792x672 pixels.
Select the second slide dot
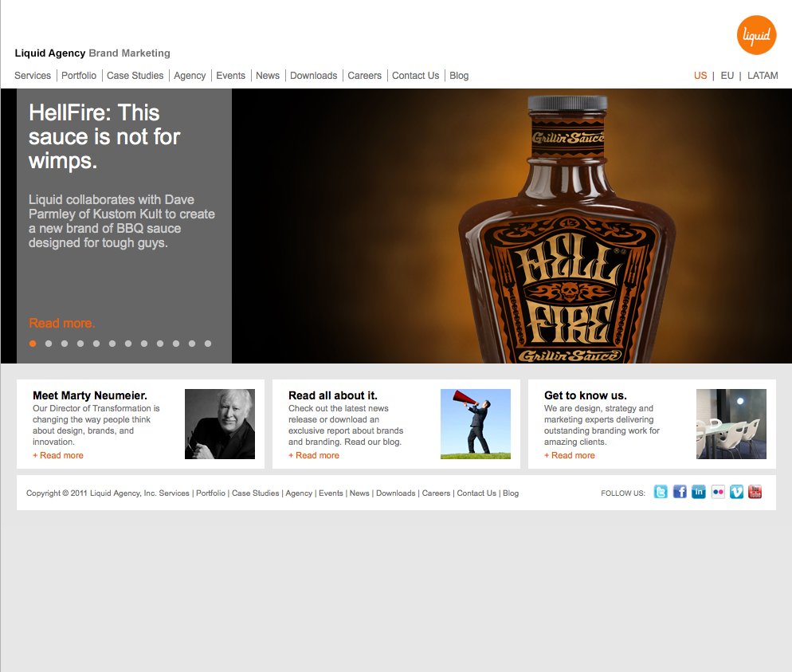point(49,344)
